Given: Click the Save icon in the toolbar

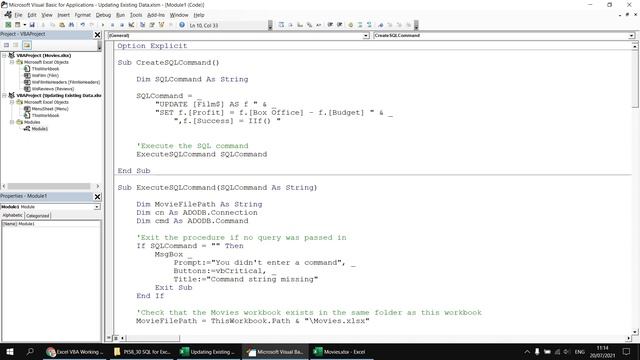Looking at the screenshot, I should (32, 25).
